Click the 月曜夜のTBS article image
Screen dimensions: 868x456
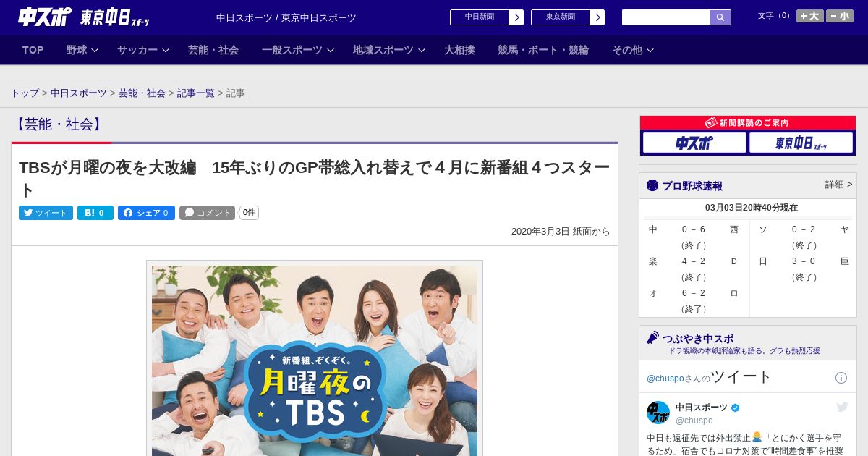[315, 360]
